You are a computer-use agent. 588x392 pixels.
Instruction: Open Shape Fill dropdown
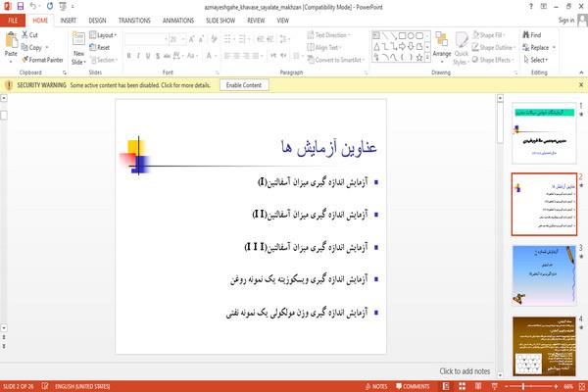(488, 35)
